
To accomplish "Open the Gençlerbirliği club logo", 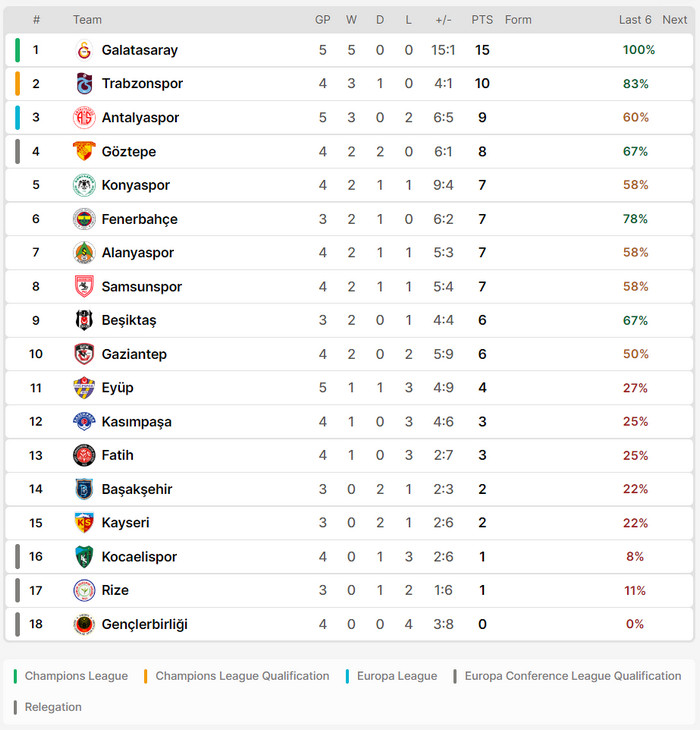I will click(x=84, y=625).
